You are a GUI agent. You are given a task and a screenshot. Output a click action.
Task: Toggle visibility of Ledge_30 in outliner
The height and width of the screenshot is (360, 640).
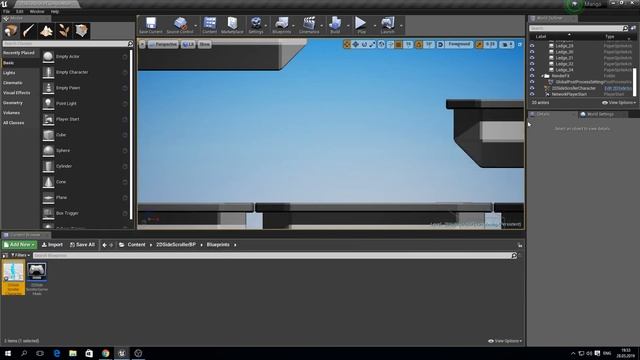click(x=532, y=52)
